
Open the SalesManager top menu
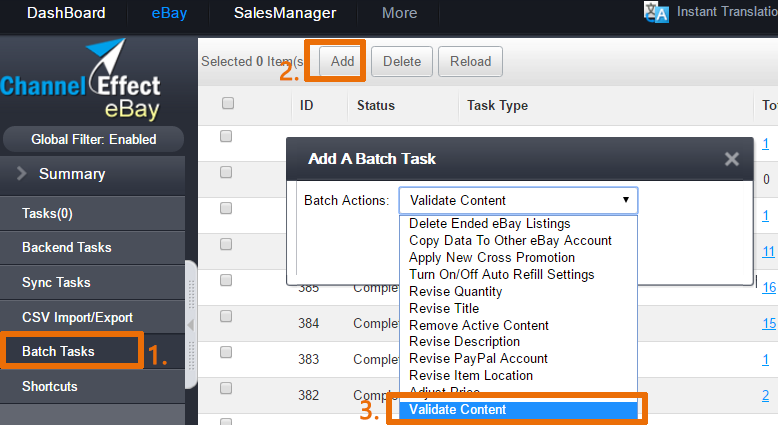(285, 13)
